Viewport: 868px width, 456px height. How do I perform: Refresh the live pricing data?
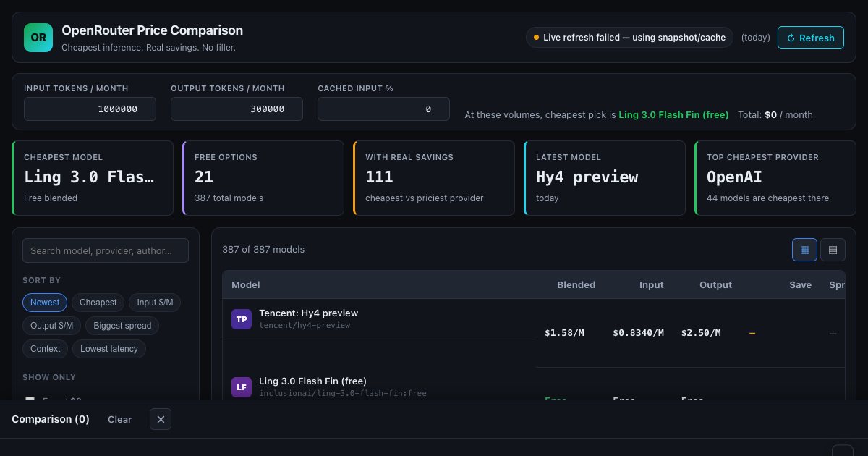tap(810, 38)
